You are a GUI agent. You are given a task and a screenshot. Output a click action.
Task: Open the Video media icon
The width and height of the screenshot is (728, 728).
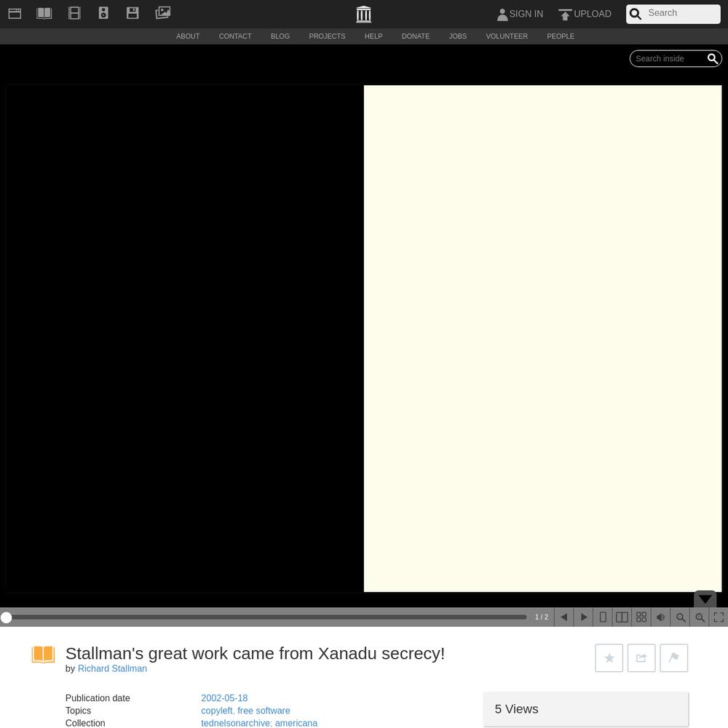point(74,13)
